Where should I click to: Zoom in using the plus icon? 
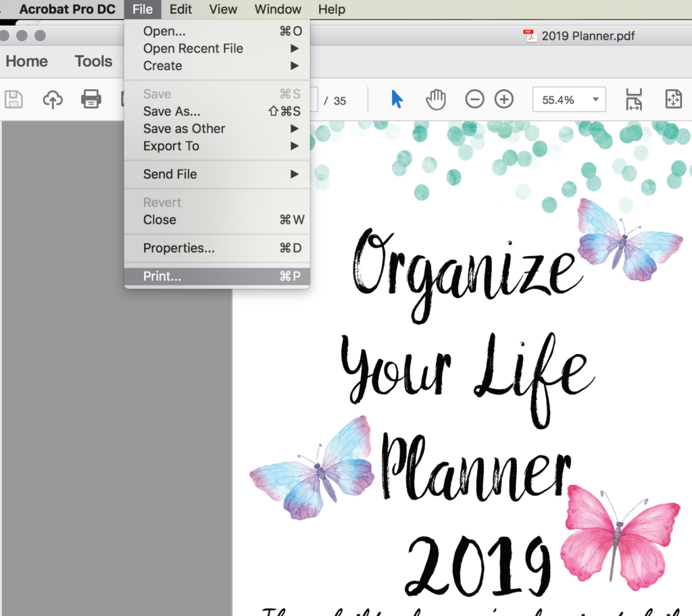pos(503,99)
